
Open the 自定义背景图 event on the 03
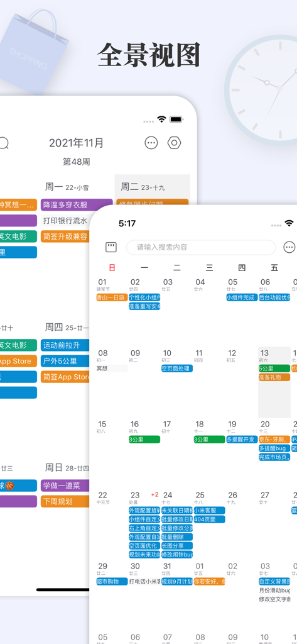pyautogui.click(x=274, y=582)
